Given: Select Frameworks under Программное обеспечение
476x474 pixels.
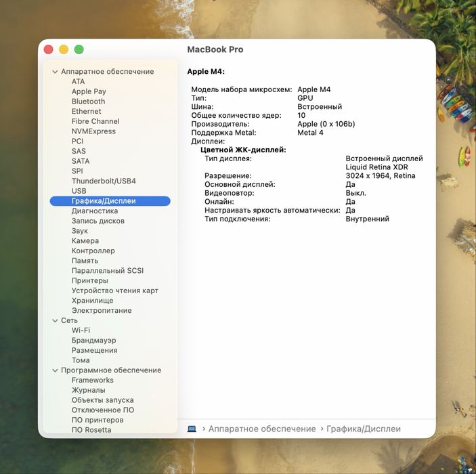Looking at the screenshot, I should (92, 380).
